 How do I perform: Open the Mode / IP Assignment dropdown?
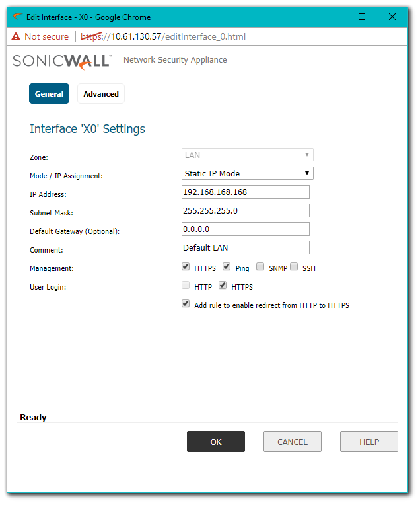(x=247, y=173)
